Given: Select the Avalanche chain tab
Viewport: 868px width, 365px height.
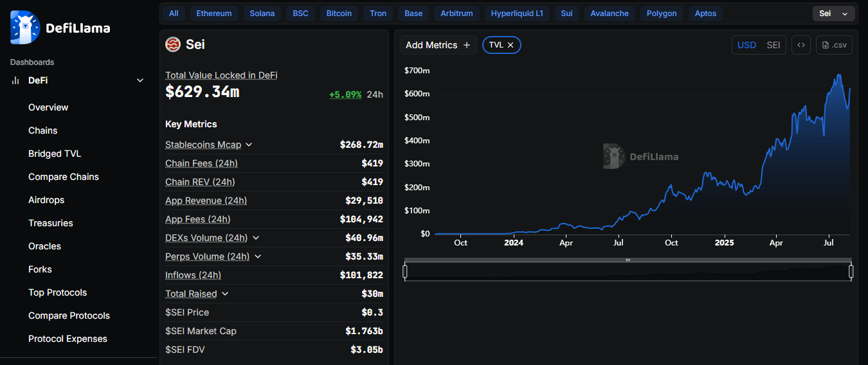Looking at the screenshot, I should (x=610, y=13).
